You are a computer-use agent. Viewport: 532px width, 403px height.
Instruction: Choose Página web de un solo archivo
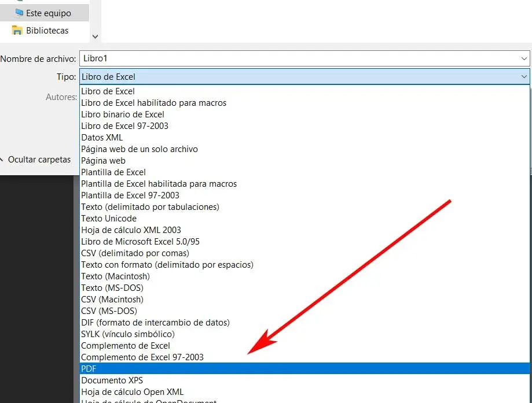click(x=304, y=149)
